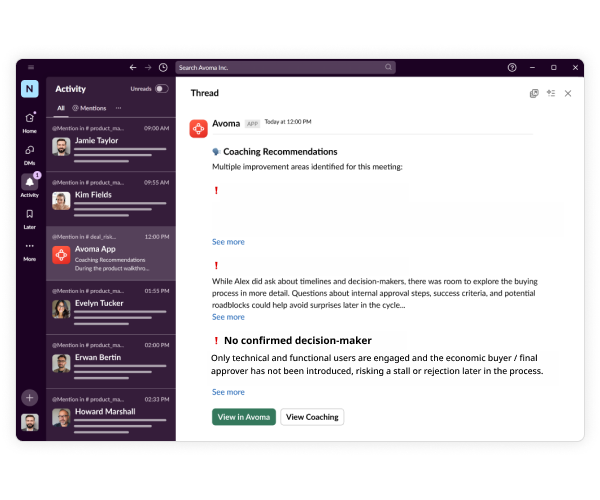The width and height of the screenshot is (600, 500).
Task: Click the 01:55 PM timestamp
Action: [x=157, y=291]
